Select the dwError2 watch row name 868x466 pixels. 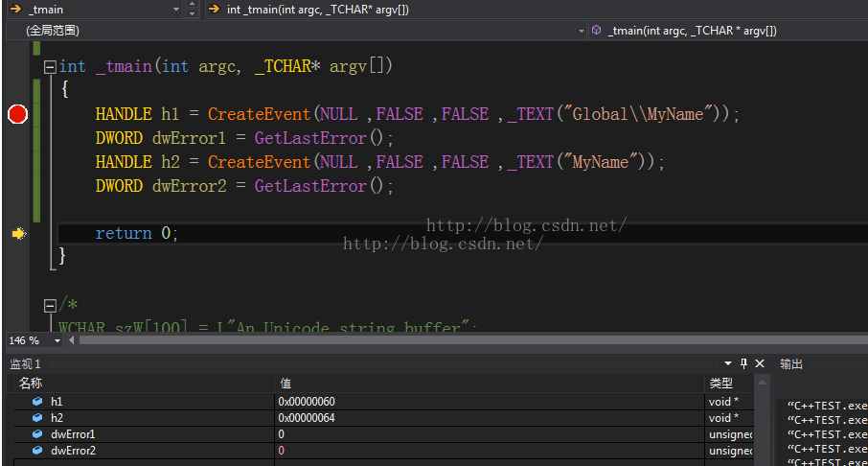(73, 451)
